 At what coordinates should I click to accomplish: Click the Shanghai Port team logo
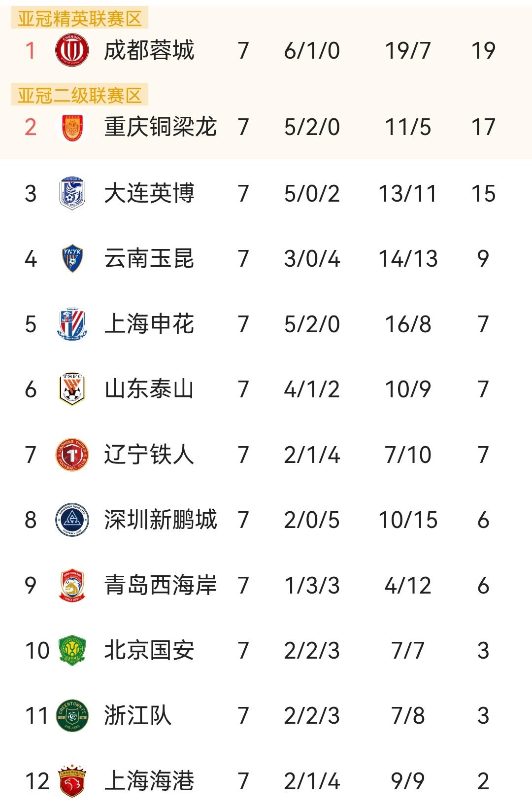click(x=72, y=781)
